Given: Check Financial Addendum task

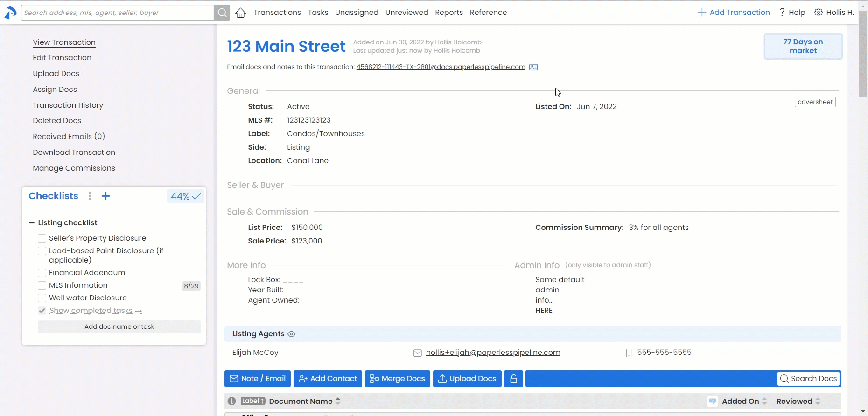Looking at the screenshot, I should [x=42, y=273].
